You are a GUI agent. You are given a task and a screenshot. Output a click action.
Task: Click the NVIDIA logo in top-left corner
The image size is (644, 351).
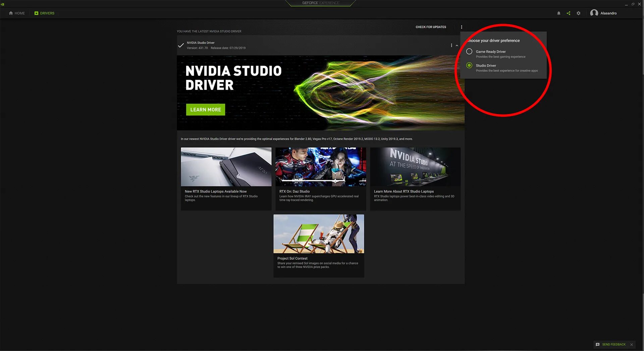pos(2,4)
